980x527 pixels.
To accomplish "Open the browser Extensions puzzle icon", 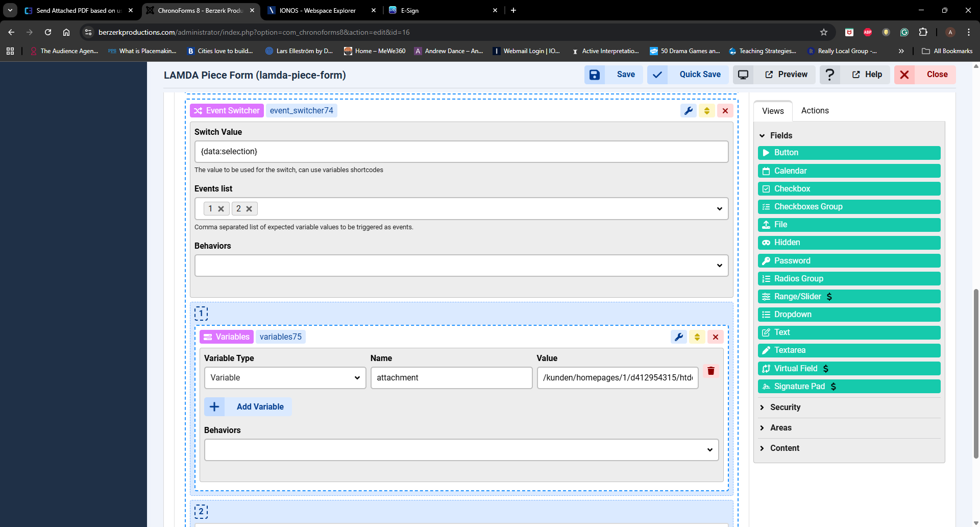I will 923,32.
